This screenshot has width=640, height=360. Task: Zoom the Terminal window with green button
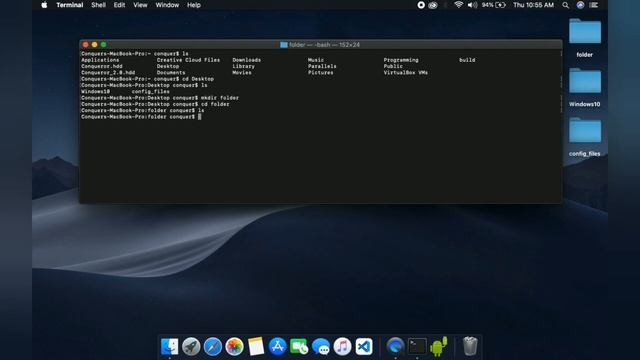pyautogui.click(x=103, y=44)
